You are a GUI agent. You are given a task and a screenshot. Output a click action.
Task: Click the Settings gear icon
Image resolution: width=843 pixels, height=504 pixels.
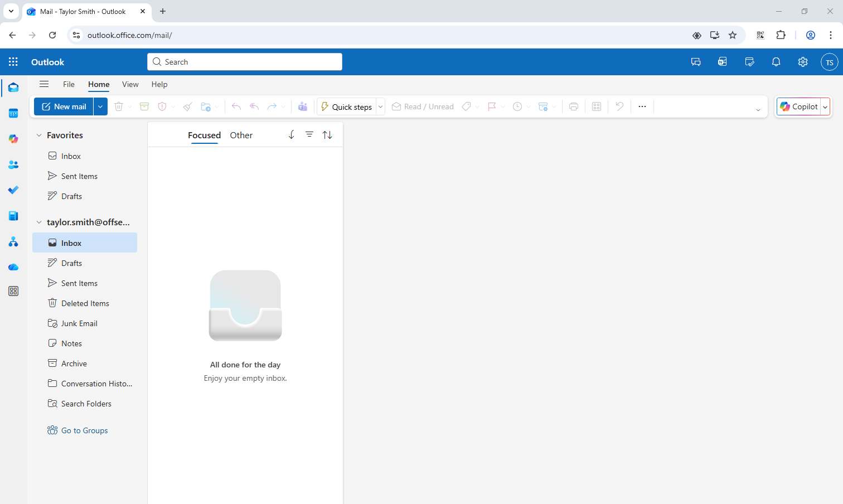(x=803, y=62)
